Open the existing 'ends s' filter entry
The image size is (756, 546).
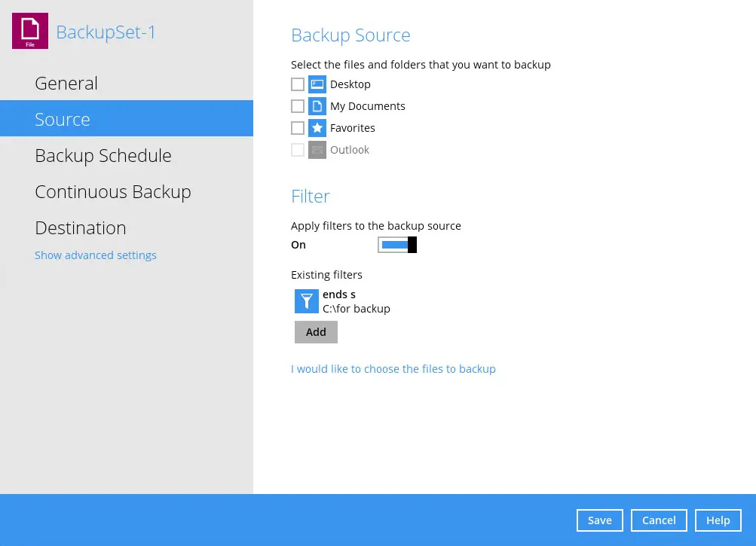[x=356, y=301]
